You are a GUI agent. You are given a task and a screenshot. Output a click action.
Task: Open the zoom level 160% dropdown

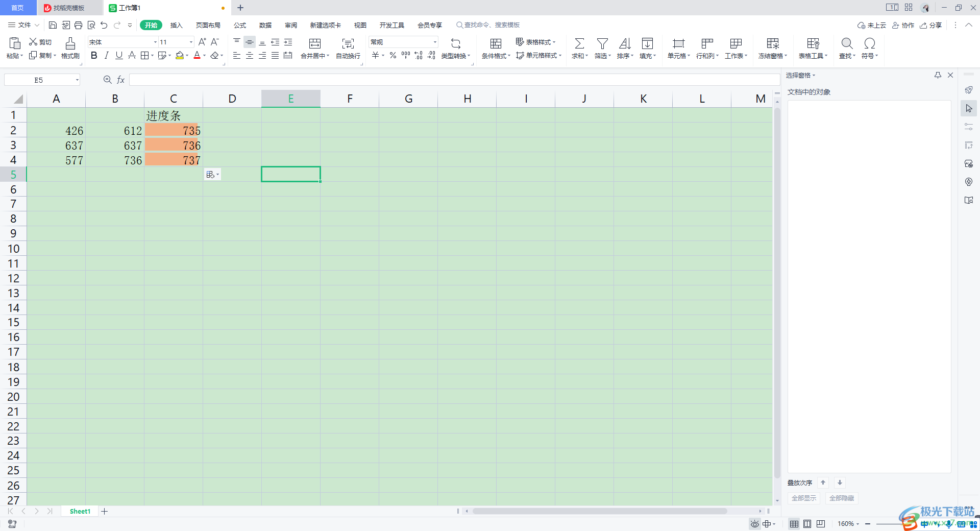pyautogui.click(x=857, y=524)
